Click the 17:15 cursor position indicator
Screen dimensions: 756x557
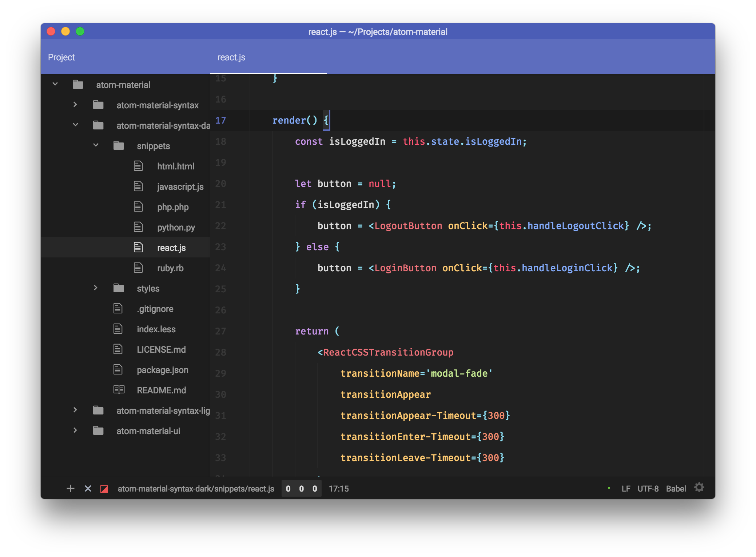tap(338, 489)
